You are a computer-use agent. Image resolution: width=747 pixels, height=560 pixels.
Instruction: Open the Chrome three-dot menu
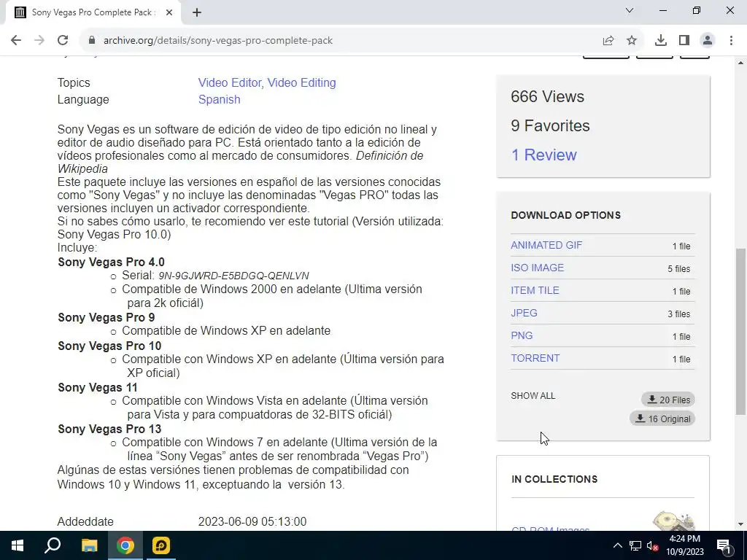(731, 41)
